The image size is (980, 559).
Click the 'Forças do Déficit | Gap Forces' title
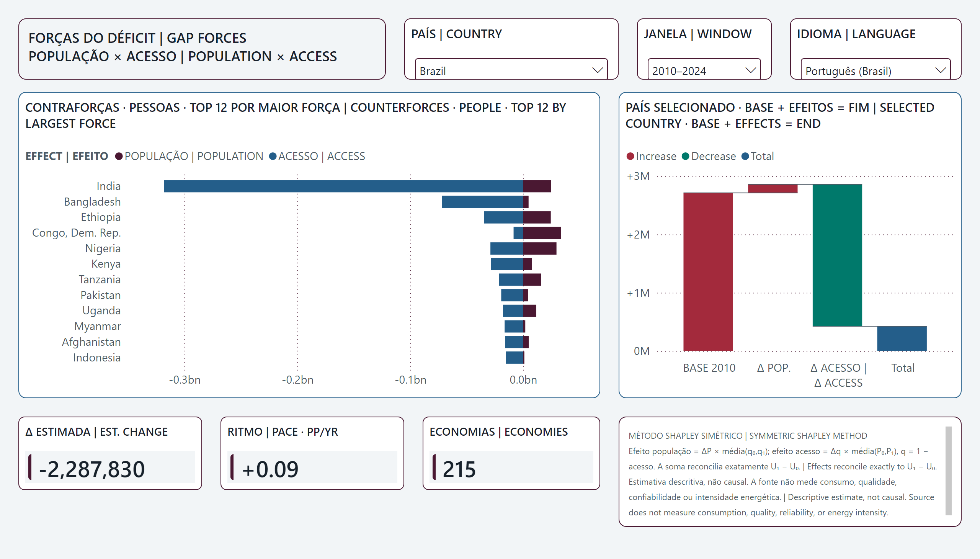(137, 38)
